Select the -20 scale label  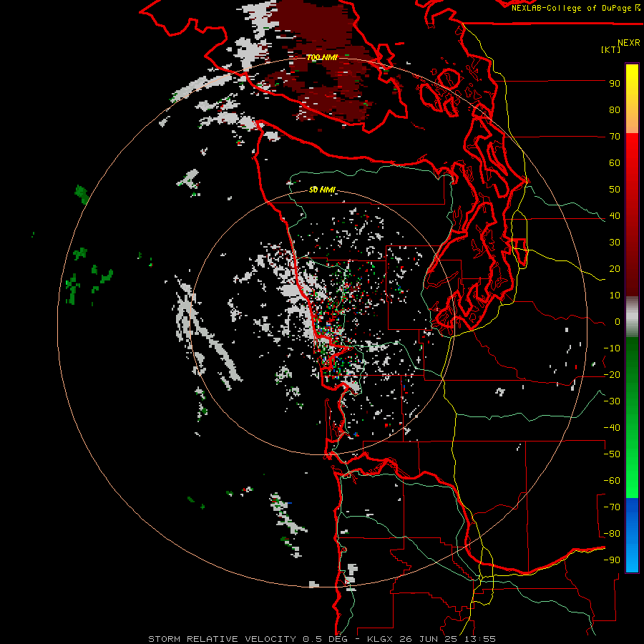(612, 375)
